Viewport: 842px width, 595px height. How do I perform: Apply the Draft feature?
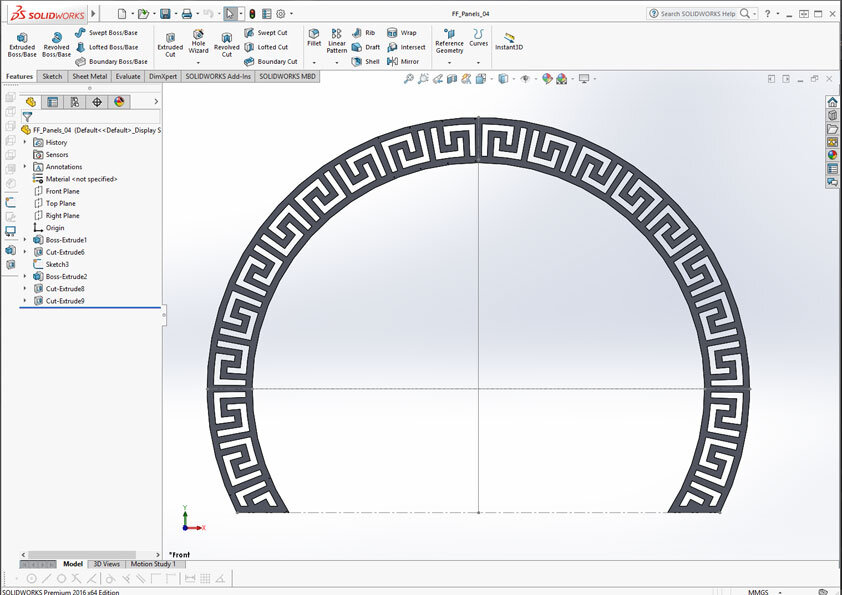tap(366, 47)
